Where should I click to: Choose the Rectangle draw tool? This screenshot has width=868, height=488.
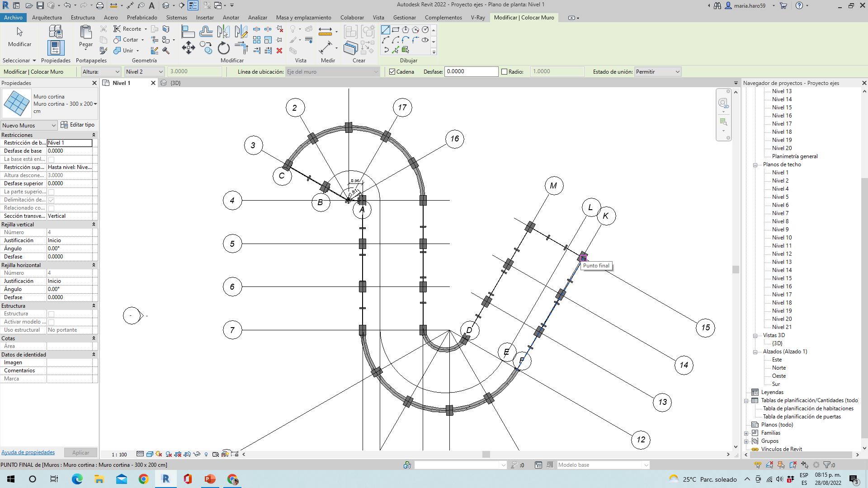396,30
